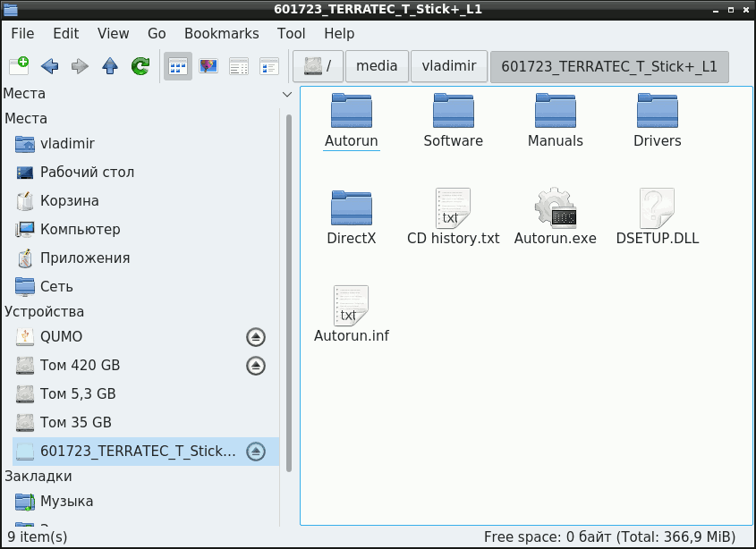
Task: Open Том 5,3 GB volume
Action: [x=146, y=393]
